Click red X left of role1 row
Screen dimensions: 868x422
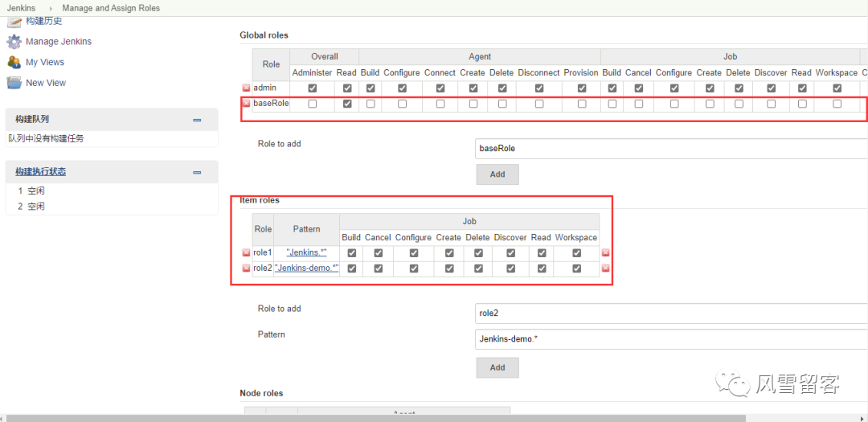pos(246,253)
